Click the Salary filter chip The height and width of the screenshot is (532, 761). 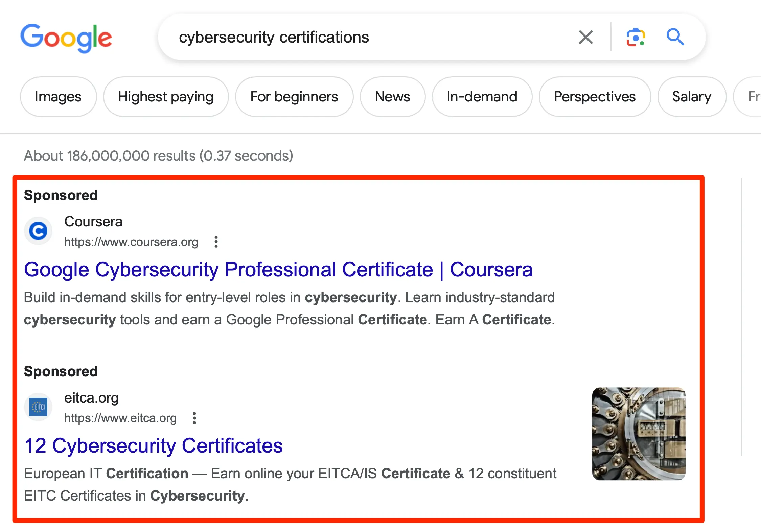(x=692, y=97)
